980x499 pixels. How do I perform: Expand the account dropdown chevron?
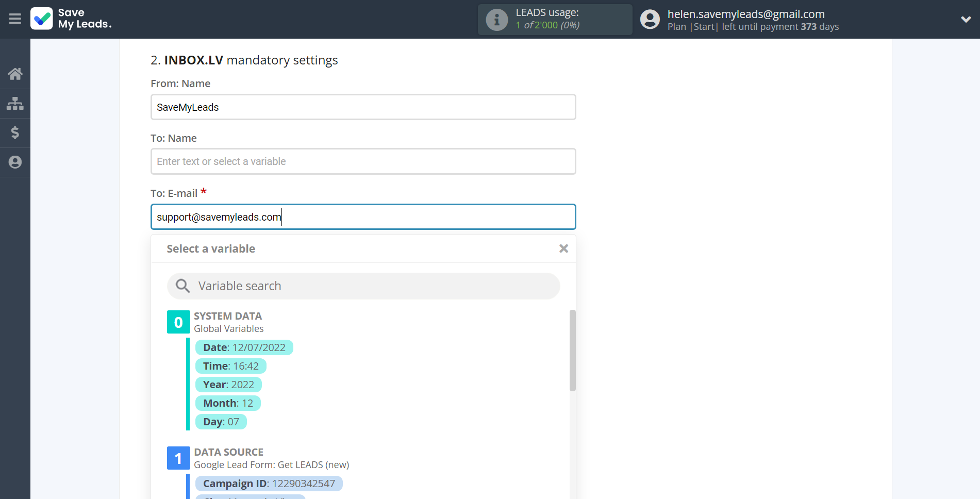[x=966, y=20]
